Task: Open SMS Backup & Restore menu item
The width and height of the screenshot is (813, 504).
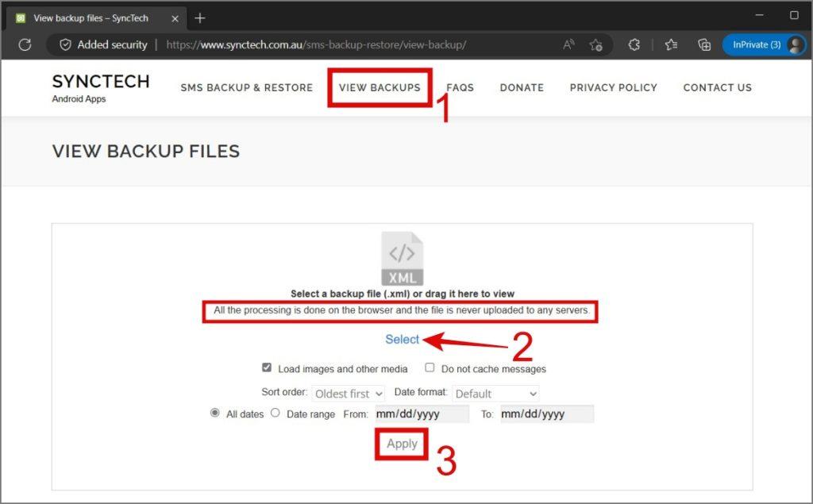Action: click(247, 87)
